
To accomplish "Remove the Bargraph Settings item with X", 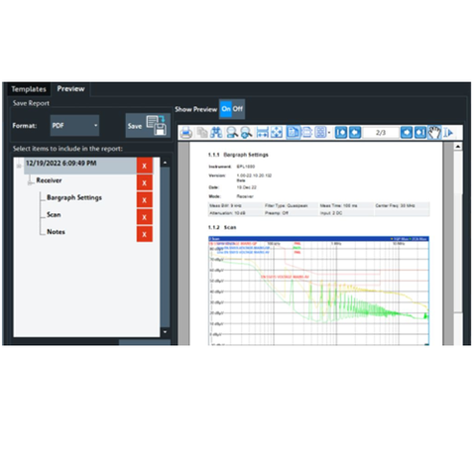I will 145,200.
